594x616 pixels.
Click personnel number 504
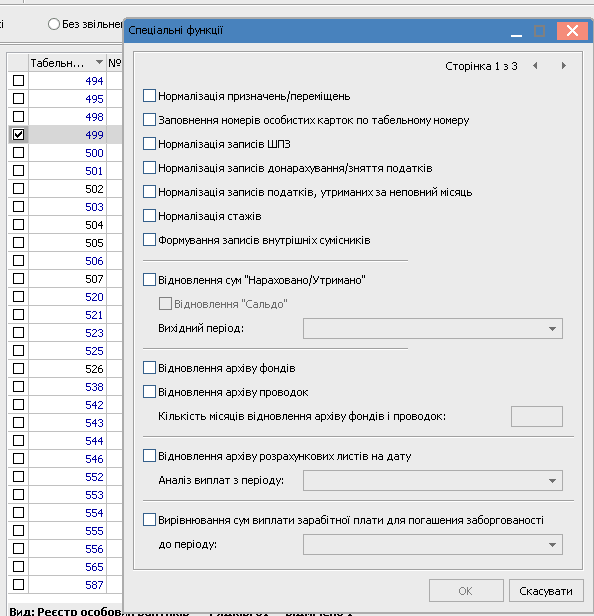point(94,225)
